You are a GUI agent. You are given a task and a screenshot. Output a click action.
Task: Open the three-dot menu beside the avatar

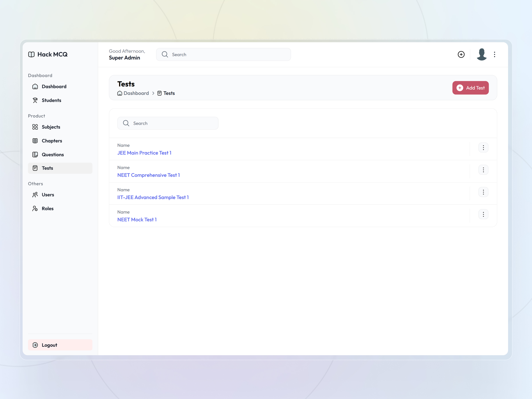tap(495, 54)
